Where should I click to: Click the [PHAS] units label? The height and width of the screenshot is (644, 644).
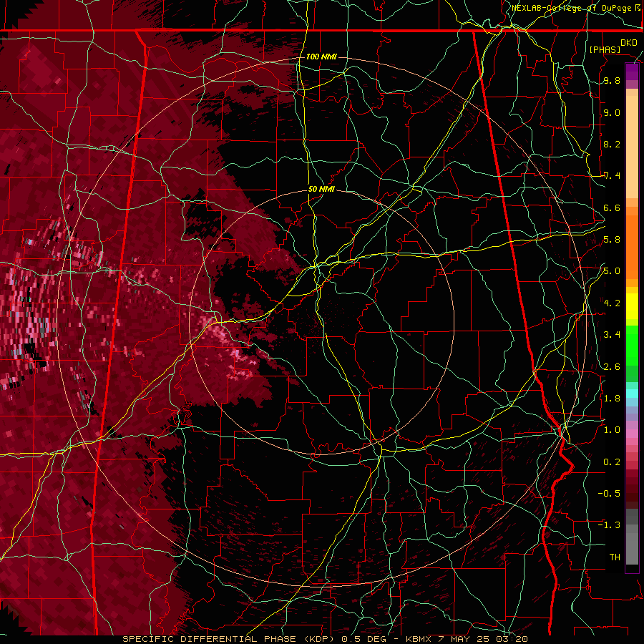click(x=605, y=49)
